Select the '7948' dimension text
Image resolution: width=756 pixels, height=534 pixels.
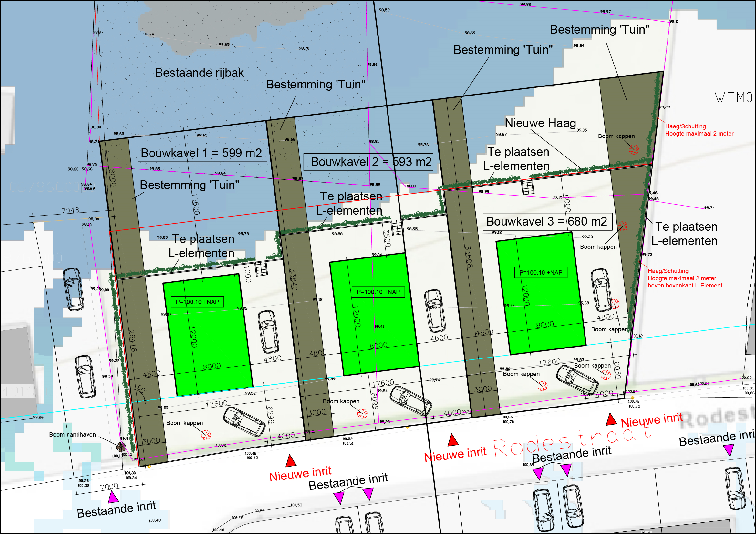point(70,210)
